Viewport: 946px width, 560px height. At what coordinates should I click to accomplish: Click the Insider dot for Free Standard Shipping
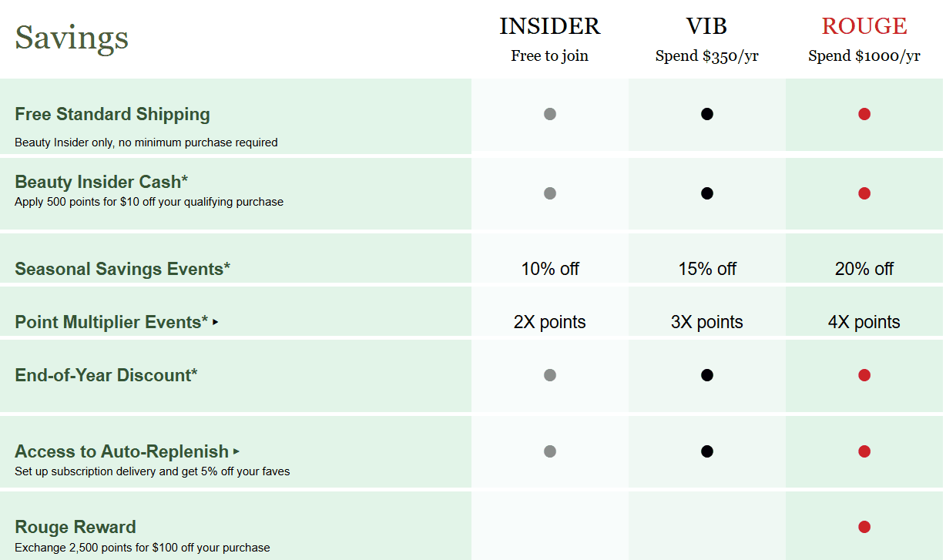click(550, 114)
